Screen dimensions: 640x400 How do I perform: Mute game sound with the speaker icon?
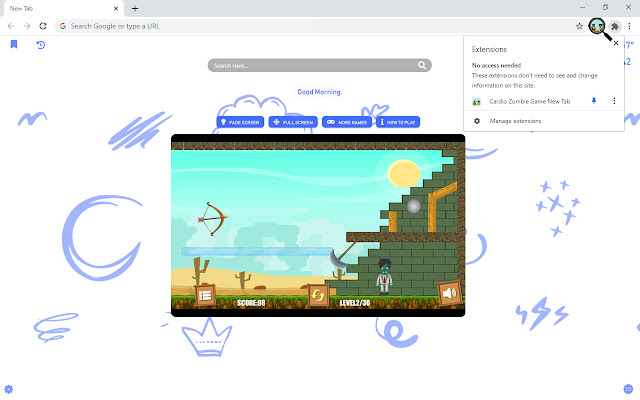[449, 293]
